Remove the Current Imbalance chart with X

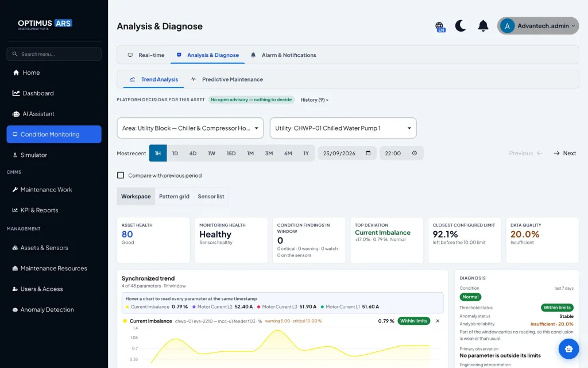tap(438, 321)
